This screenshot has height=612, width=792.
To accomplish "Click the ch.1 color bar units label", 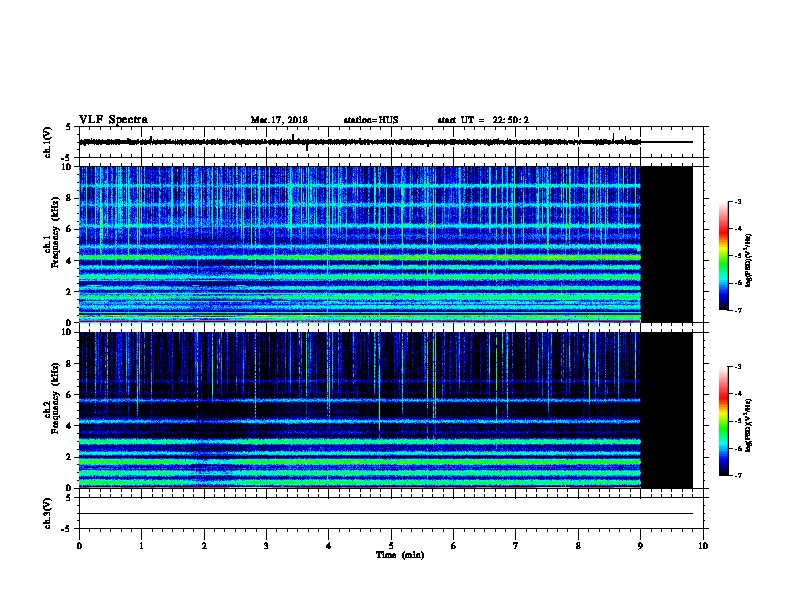I will (x=749, y=260).
